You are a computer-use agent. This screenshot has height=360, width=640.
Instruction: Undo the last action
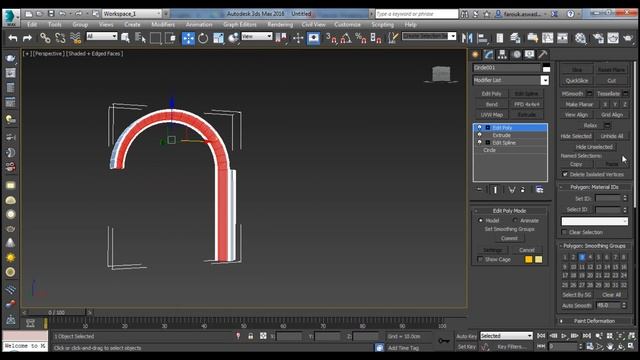point(13,38)
